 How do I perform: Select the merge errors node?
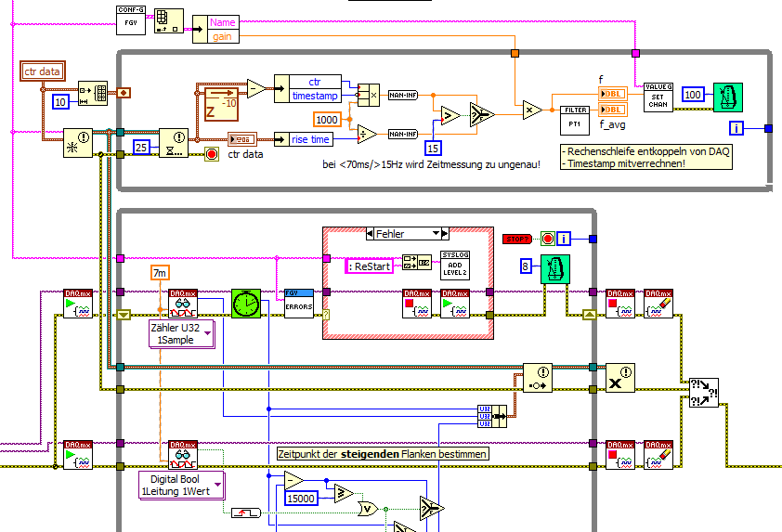(x=704, y=393)
